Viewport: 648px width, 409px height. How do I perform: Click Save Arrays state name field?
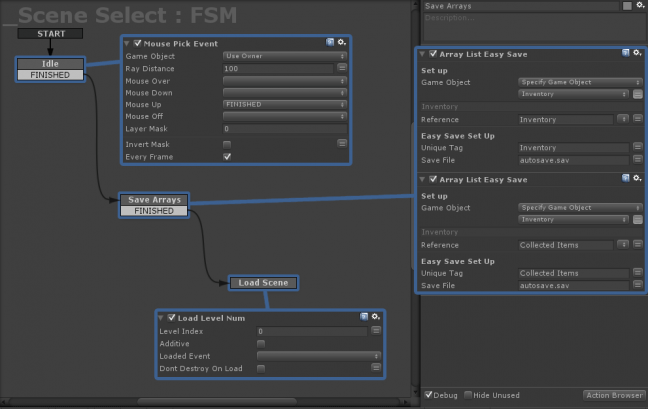click(521, 6)
